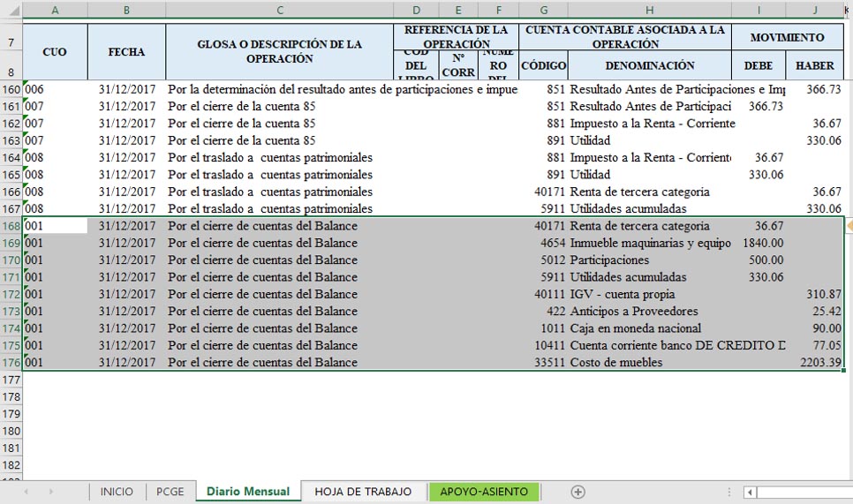Open the PCGE sheet tab
This screenshot has height=504, width=853.
(170, 492)
